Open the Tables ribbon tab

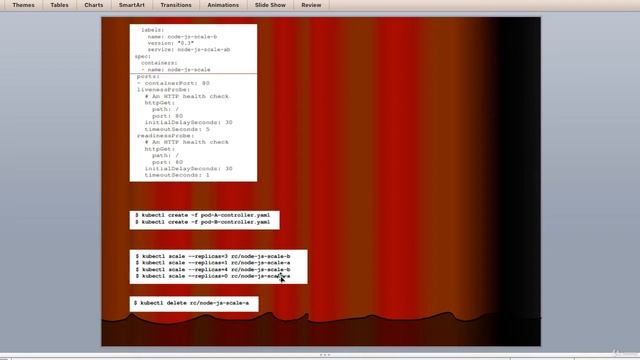(x=59, y=5)
